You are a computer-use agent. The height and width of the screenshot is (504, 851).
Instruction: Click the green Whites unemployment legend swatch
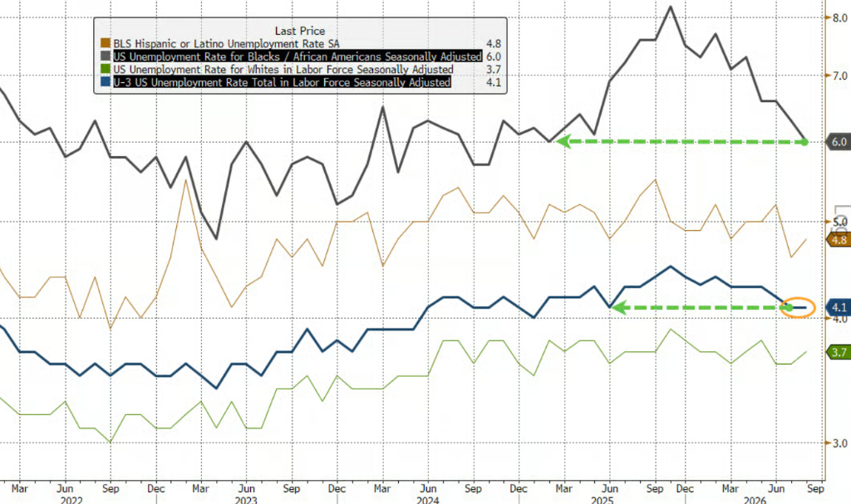click(x=106, y=70)
